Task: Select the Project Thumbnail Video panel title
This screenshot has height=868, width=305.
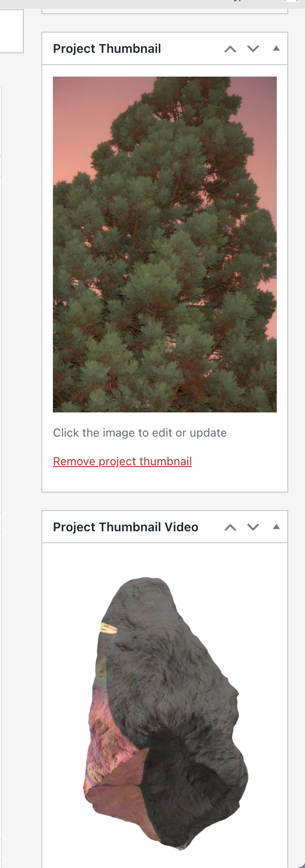Action: coord(125,527)
